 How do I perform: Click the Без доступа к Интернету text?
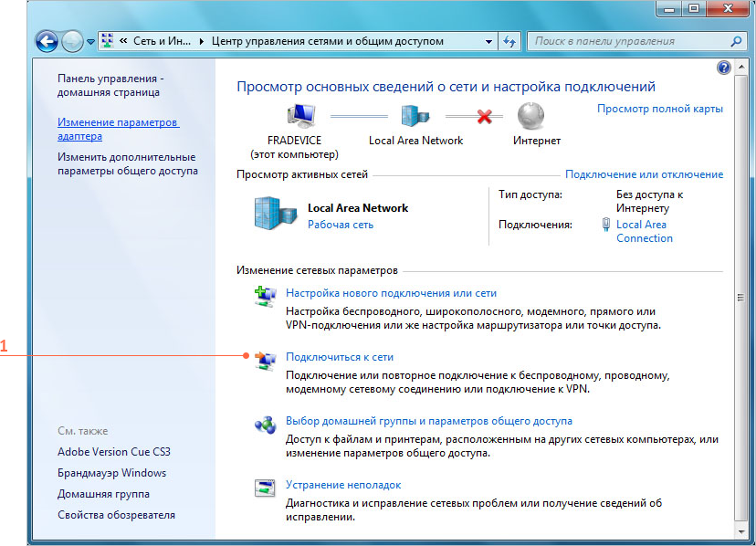pos(649,201)
